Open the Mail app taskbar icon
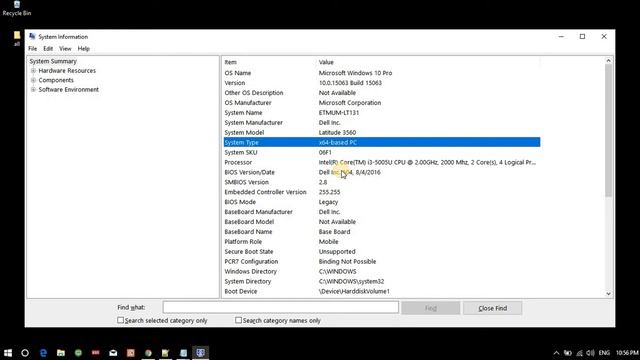 pyautogui.click(x=113, y=353)
